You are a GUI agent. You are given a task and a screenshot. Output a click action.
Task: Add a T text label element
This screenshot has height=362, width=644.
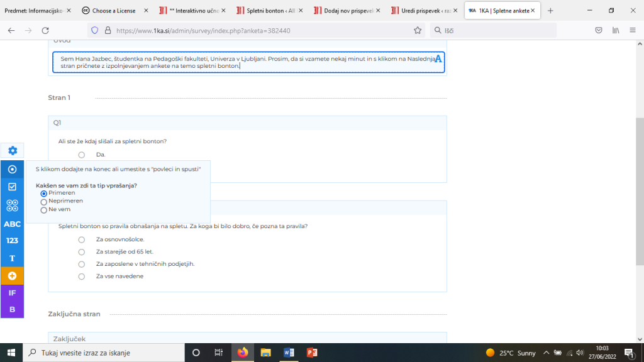(13, 258)
